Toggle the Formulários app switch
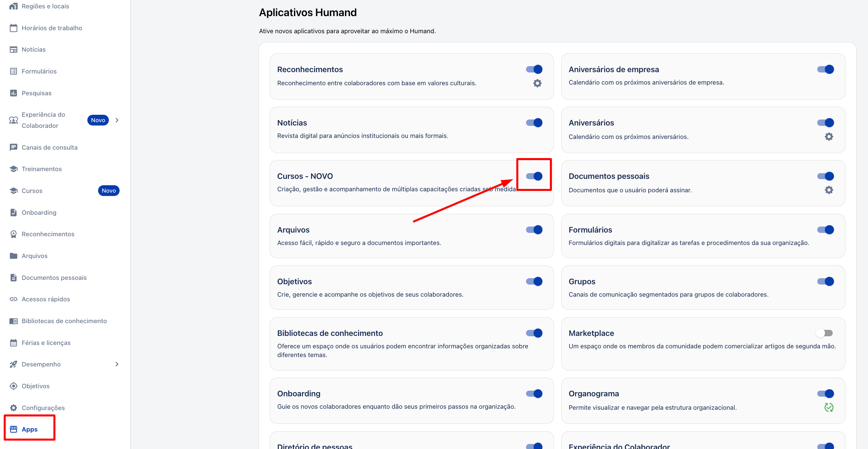The image size is (868, 449). 826,230
